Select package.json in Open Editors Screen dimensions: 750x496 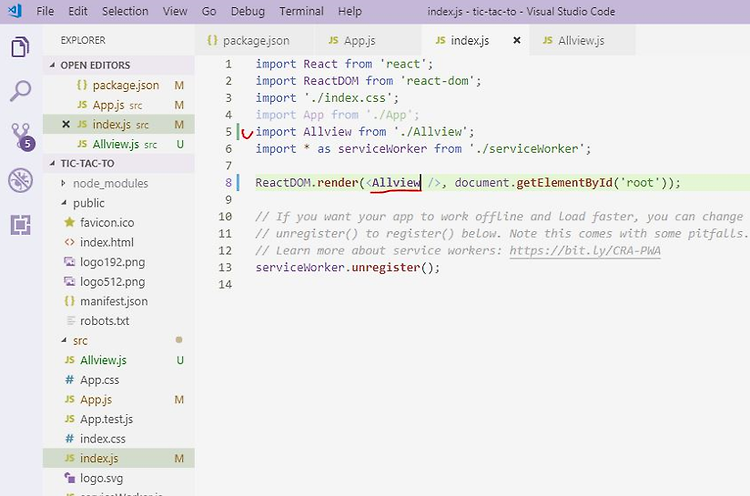pos(119,85)
